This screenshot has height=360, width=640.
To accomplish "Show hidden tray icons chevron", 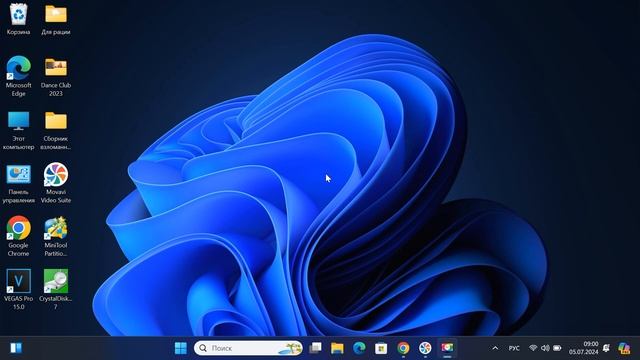I will click(495, 348).
